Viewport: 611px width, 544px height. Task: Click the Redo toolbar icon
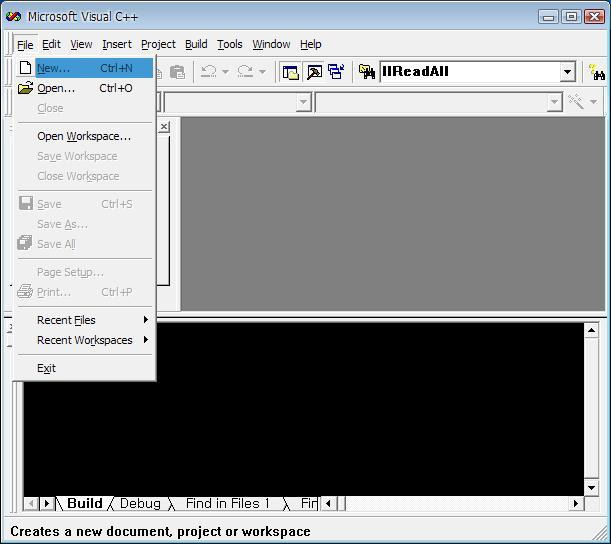pos(245,72)
